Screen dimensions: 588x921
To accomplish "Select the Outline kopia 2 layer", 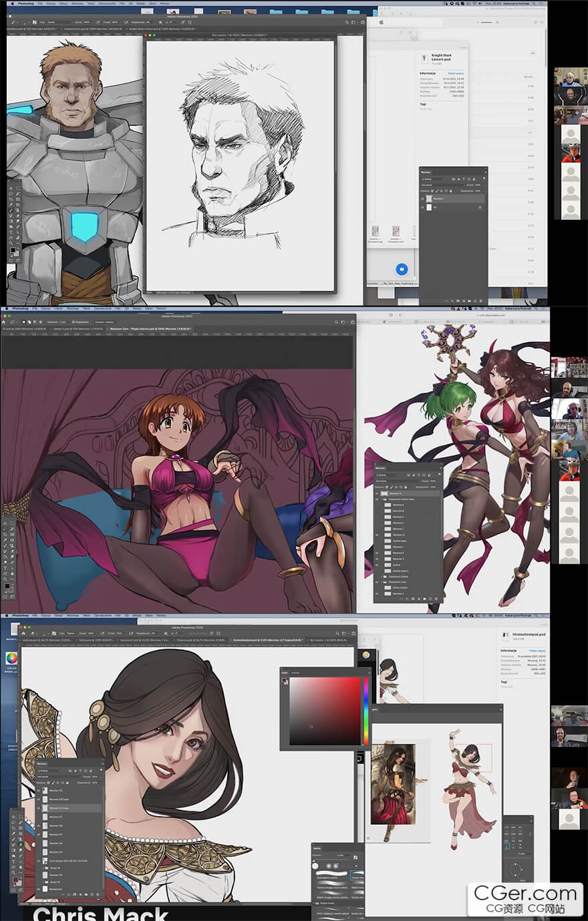I will click(408, 571).
